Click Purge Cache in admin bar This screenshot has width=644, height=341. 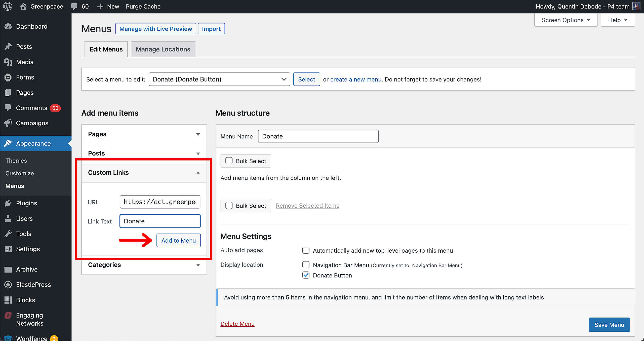(x=143, y=7)
